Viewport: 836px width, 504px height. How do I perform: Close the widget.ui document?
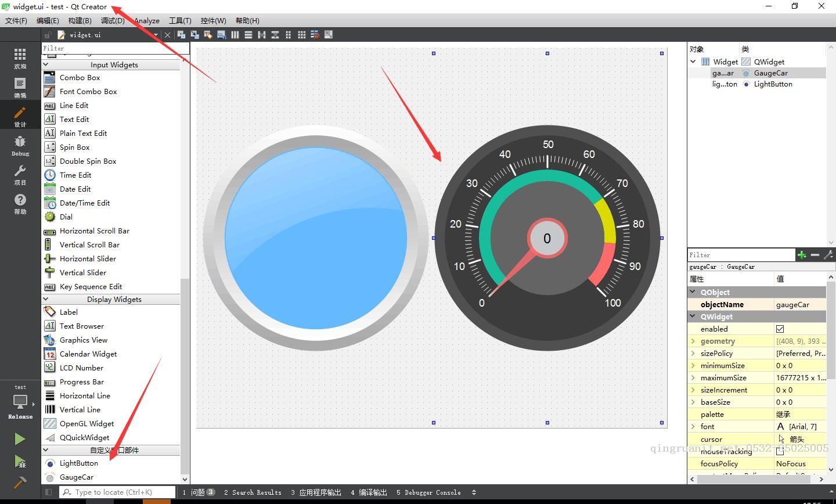point(168,35)
